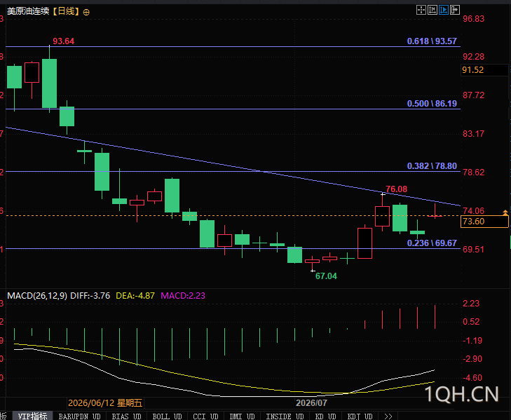Open the CCI UD indicator tab
Screen dimensions: 511x420
click(205, 416)
